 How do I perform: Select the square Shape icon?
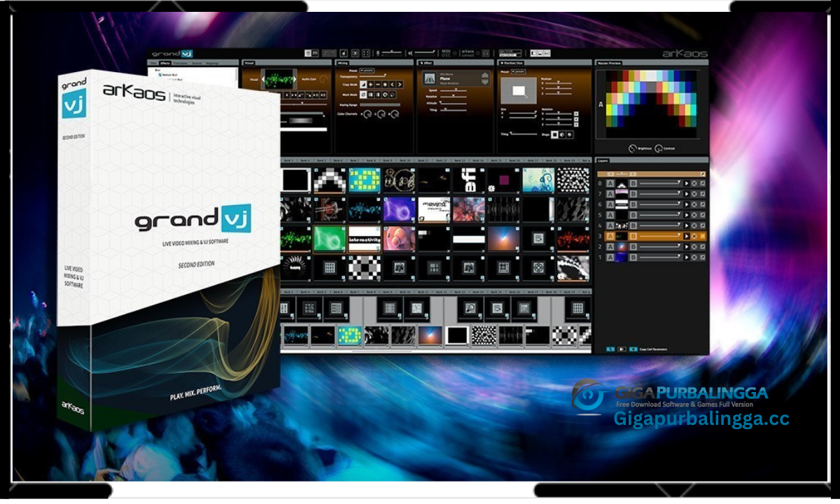[555, 134]
